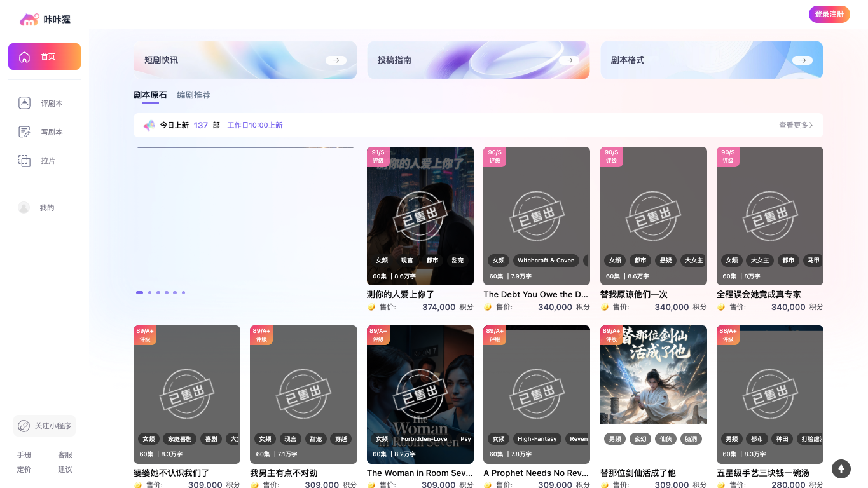
Task: Click the 种田 tag on 五星级手艺 card
Action: pyautogui.click(x=782, y=439)
